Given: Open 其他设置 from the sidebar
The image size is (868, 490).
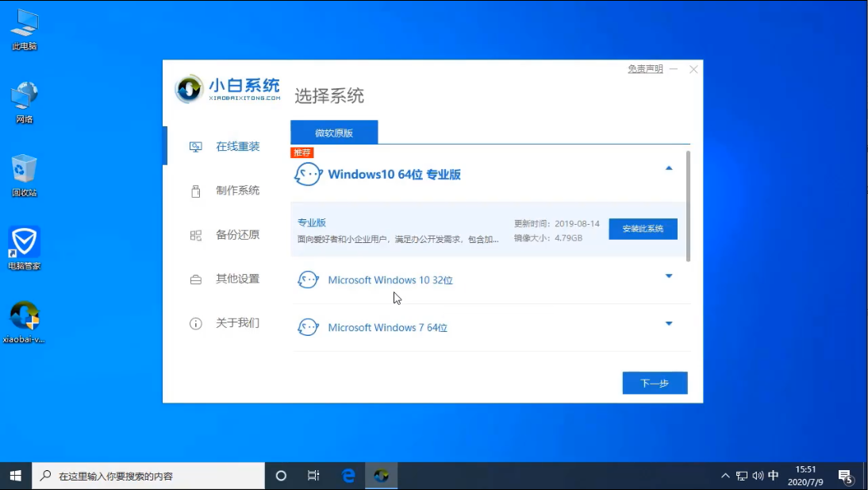Looking at the screenshot, I should (194, 280).
